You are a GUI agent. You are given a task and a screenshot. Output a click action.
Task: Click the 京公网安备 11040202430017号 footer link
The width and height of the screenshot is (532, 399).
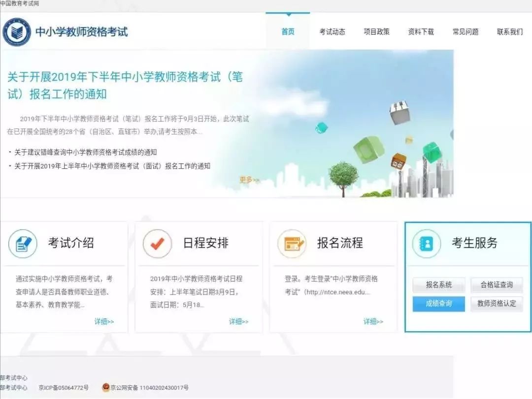(150, 388)
